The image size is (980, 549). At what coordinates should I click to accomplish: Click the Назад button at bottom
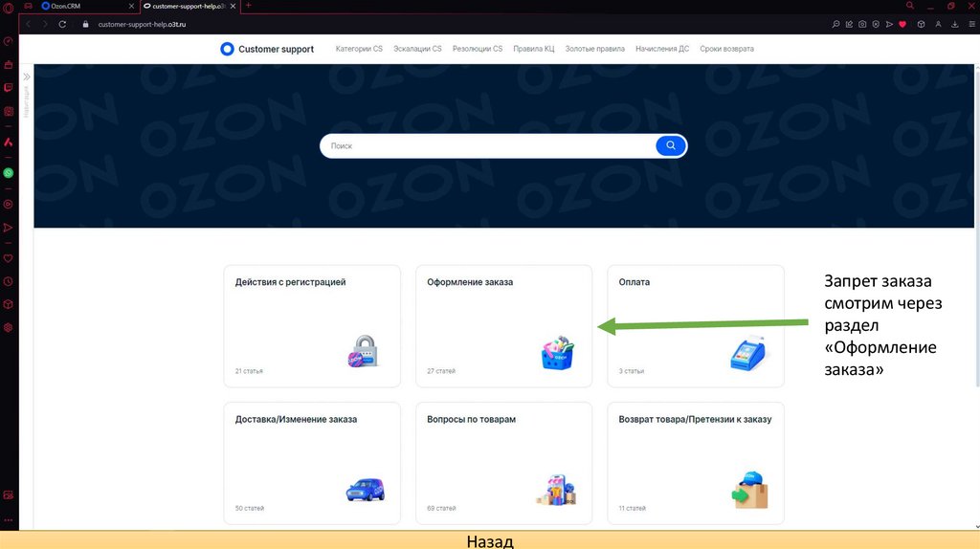[490, 540]
